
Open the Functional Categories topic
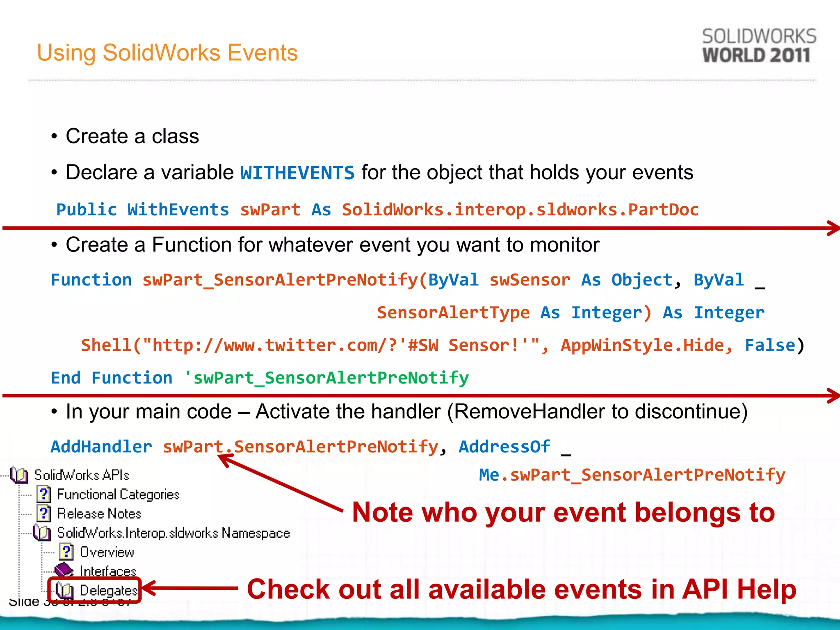118,494
